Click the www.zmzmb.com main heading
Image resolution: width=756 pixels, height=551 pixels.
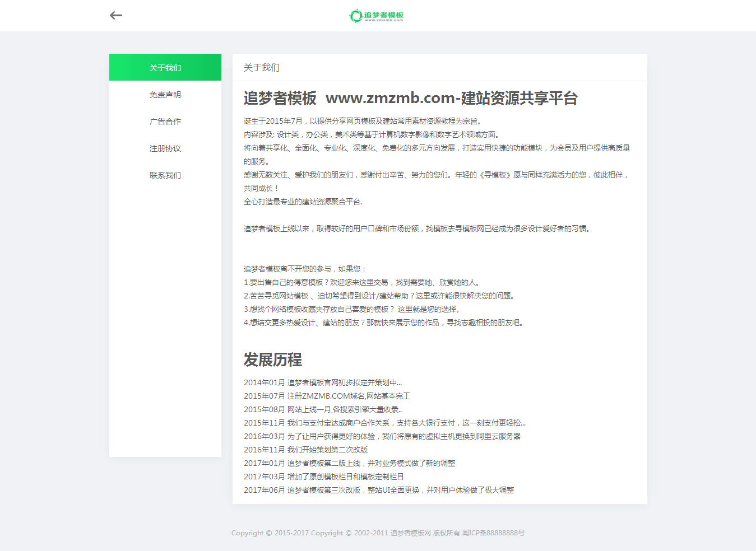coord(410,99)
